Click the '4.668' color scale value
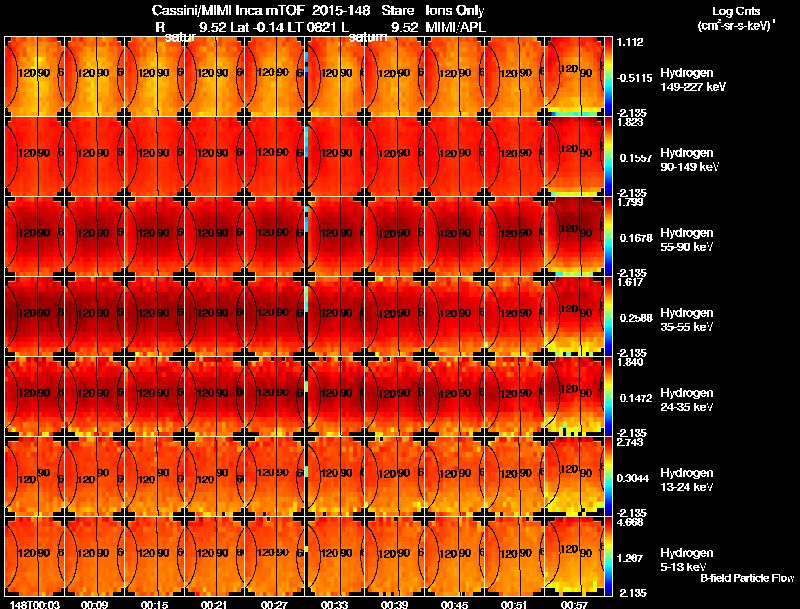Viewport: 800px width, 609px height. pyautogui.click(x=630, y=522)
